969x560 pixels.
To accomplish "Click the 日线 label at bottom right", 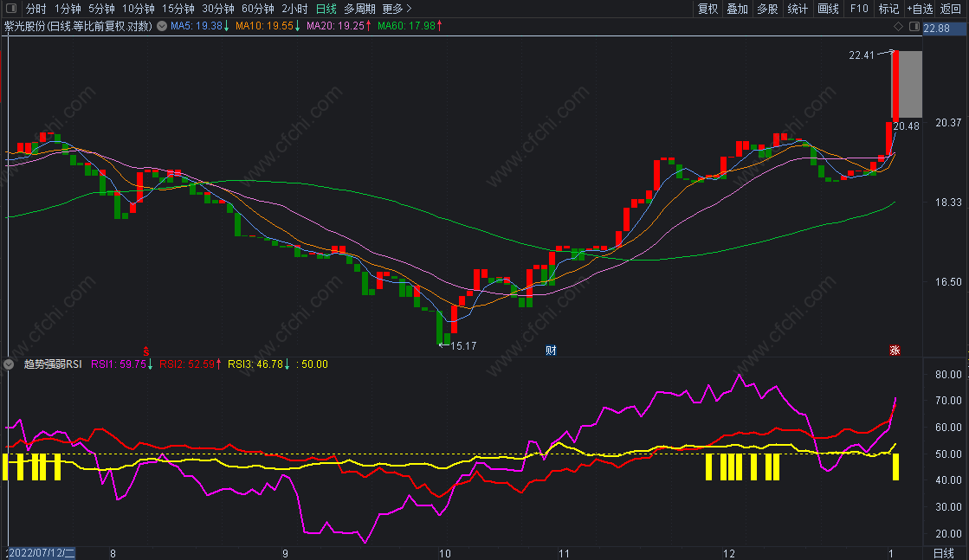I will pyautogui.click(x=944, y=553).
